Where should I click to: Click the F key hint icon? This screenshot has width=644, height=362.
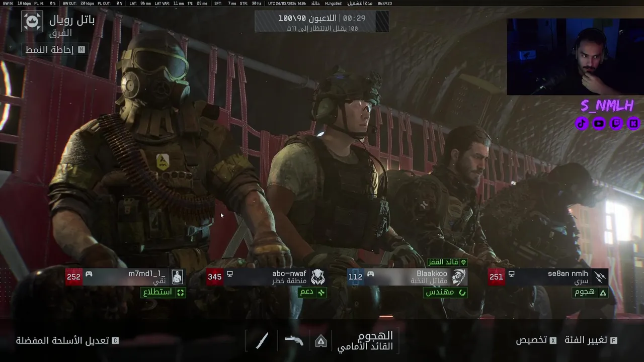pos(613,340)
